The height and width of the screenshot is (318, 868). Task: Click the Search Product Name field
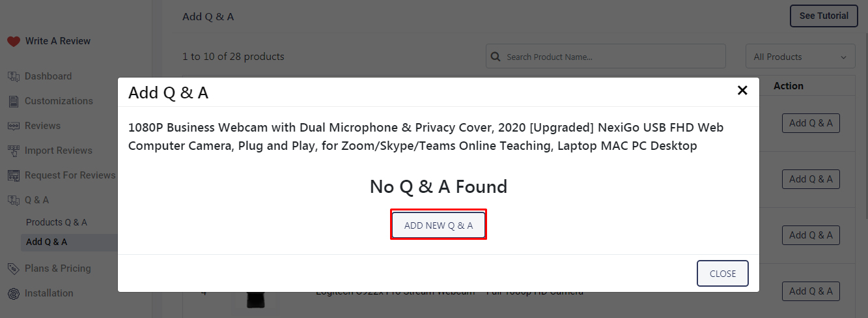(612, 57)
